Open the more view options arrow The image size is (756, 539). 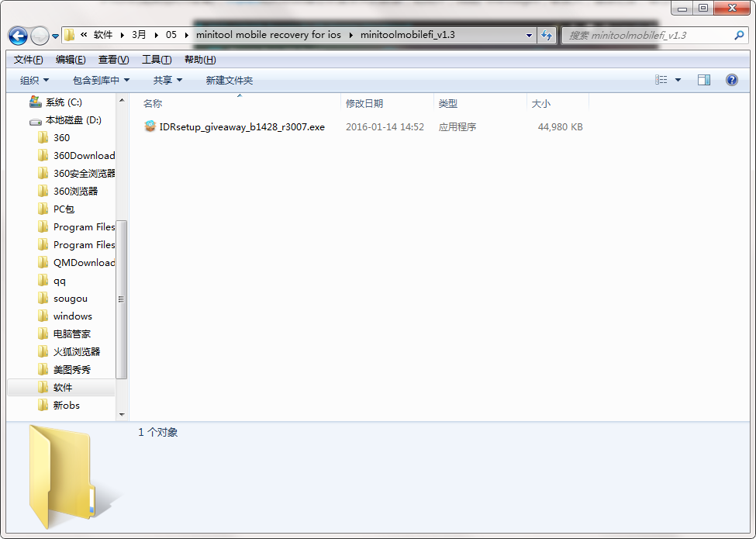678,80
